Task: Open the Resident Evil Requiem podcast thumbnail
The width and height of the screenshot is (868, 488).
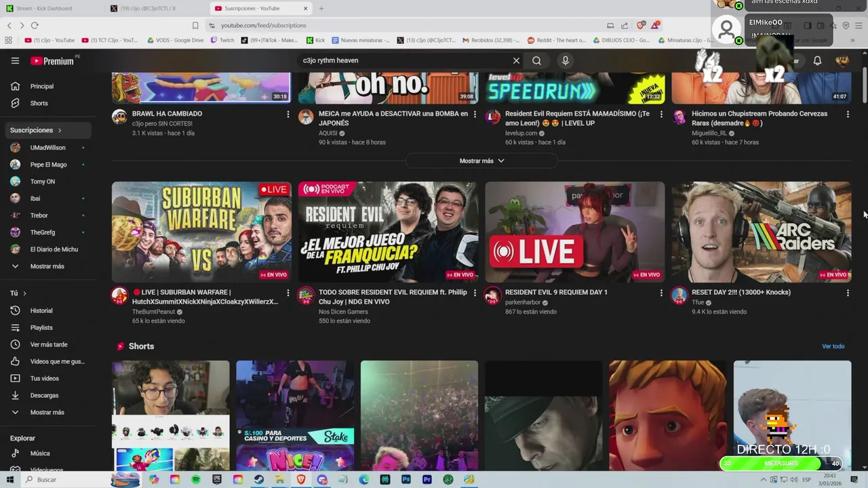Action: coord(388,232)
